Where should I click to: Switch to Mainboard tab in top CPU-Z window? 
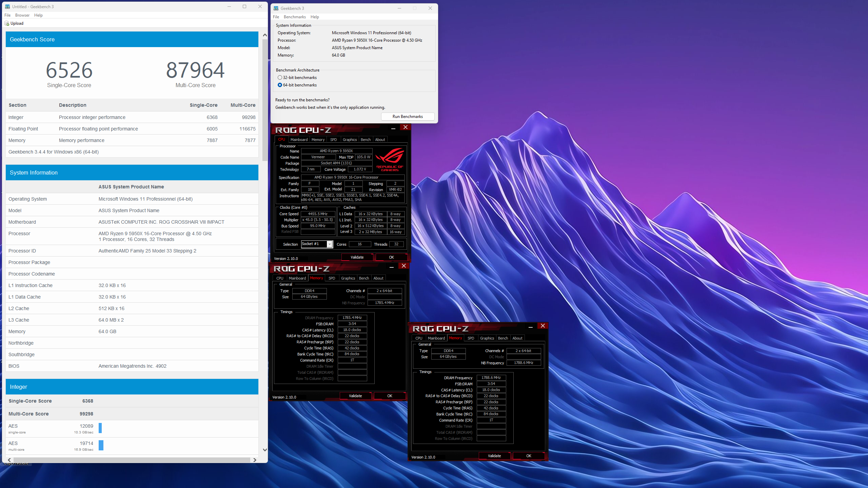pos(299,140)
